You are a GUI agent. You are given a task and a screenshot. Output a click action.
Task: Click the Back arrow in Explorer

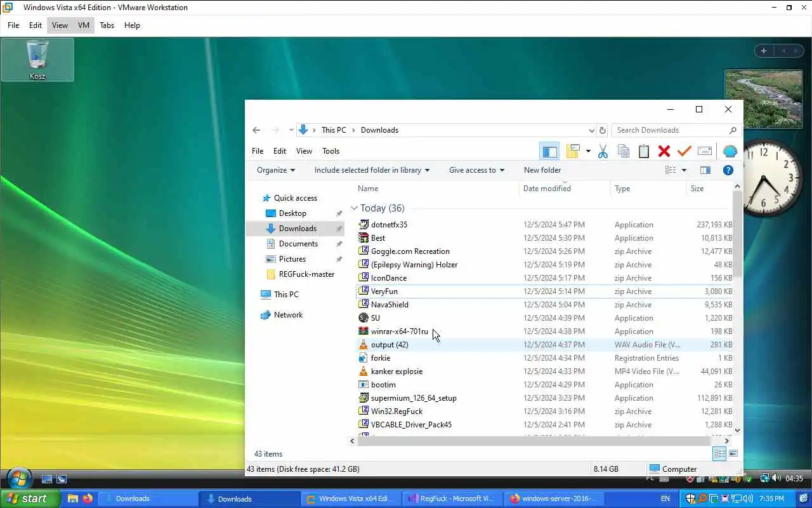(x=256, y=130)
